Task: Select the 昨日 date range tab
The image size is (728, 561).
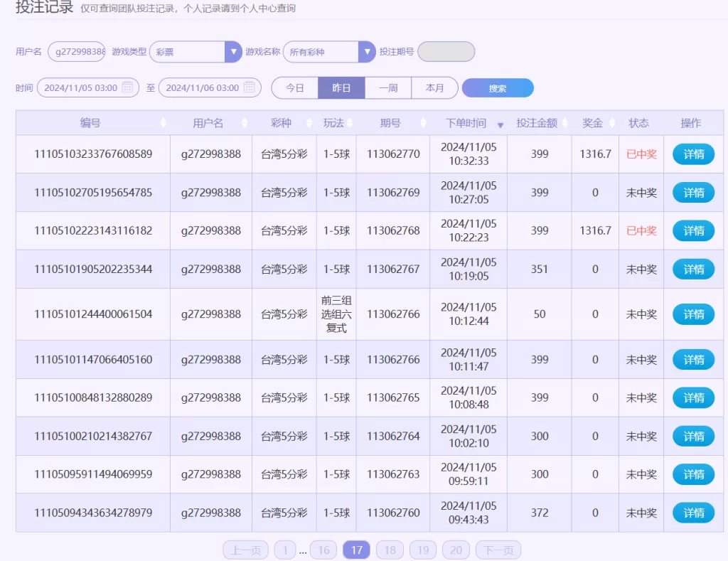Action: point(341,87)
